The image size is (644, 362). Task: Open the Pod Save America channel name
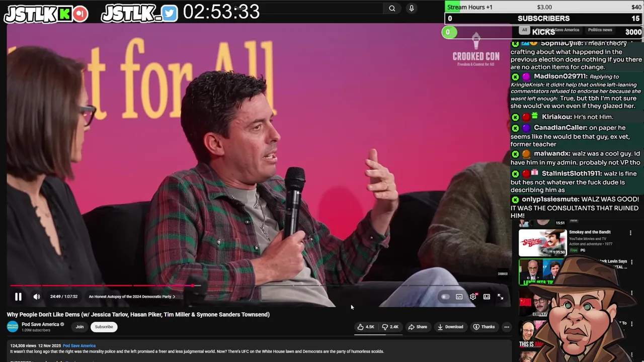coord(40,324)
